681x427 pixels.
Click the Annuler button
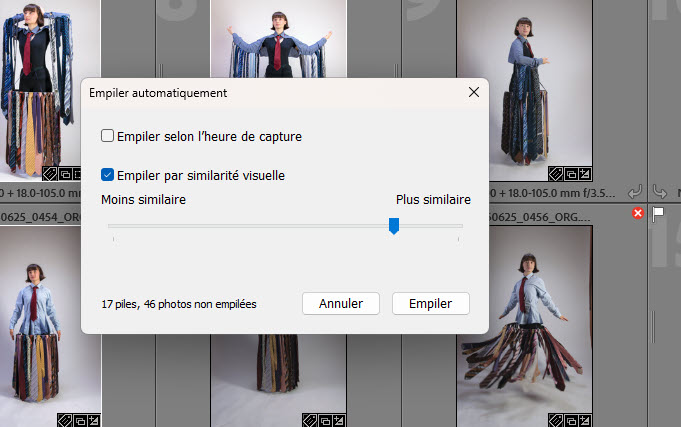coord(341,303)
